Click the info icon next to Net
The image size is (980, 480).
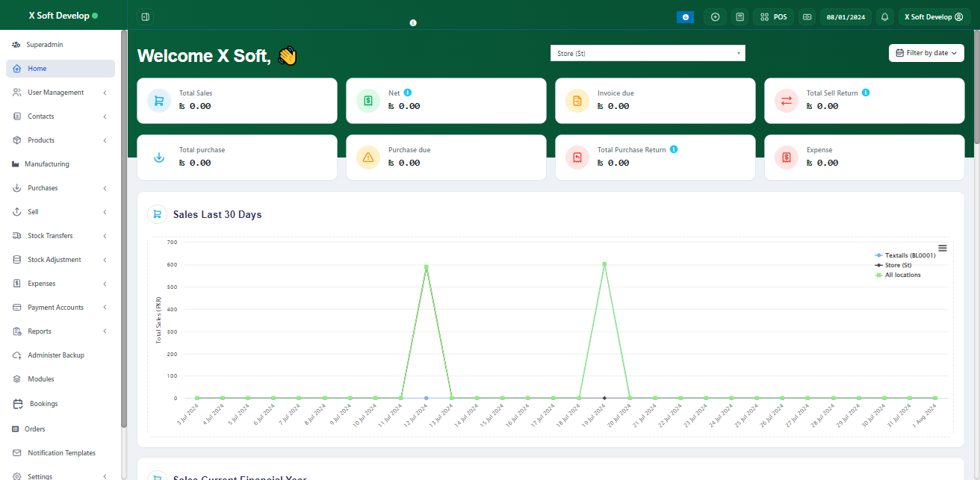point(408,93)
